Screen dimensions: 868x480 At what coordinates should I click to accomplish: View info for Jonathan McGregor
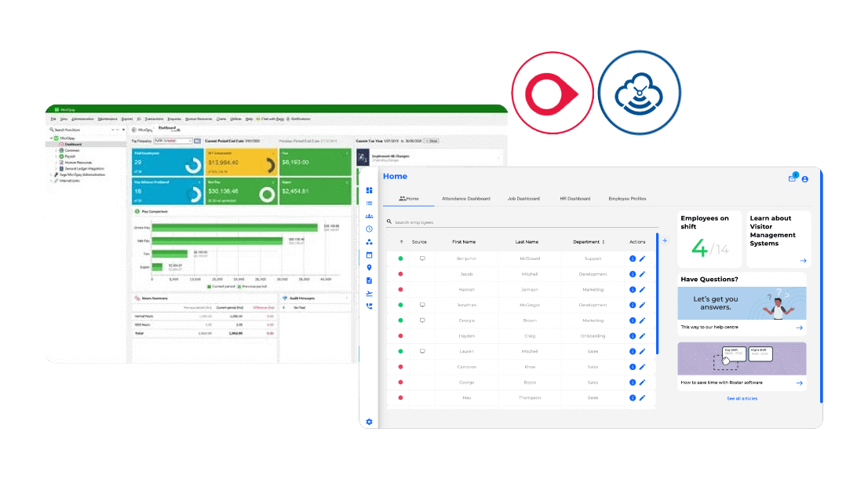633,306
